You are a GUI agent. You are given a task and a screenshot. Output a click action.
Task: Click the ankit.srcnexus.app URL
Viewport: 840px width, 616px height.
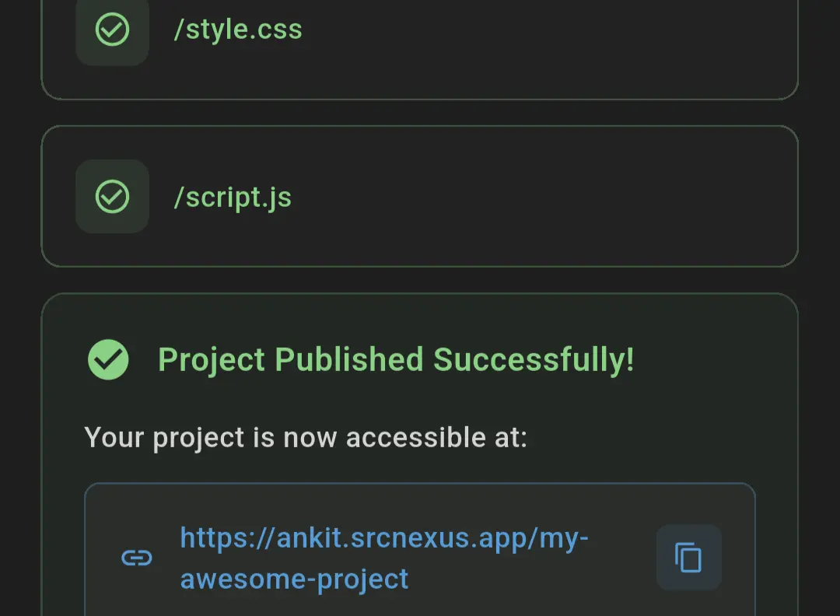coord(384,537)
